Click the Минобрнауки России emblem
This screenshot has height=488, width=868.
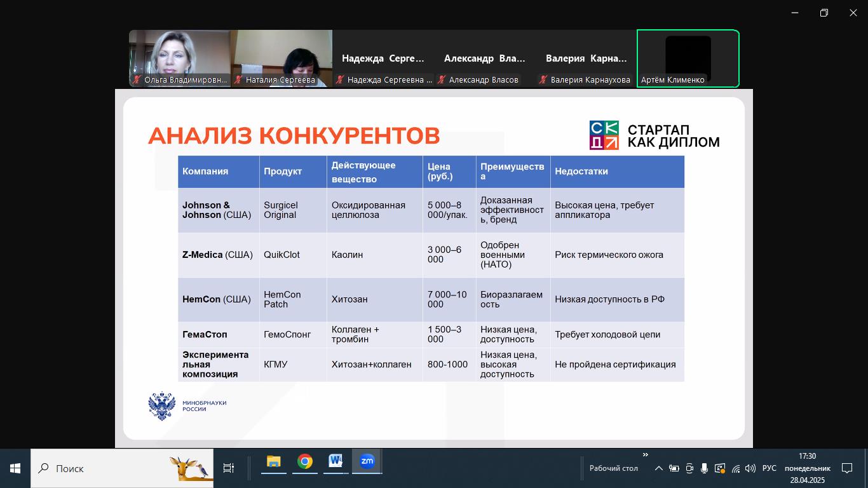click(x=161, y=405)
